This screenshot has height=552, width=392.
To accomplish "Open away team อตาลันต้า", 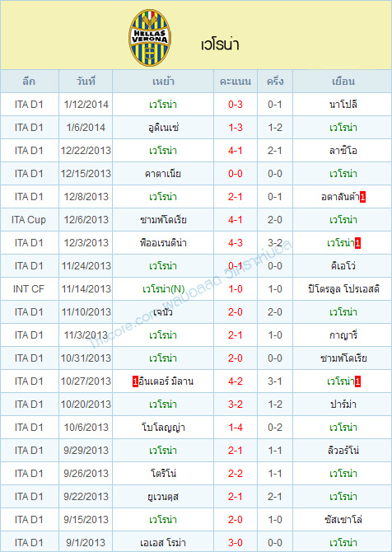I will tap(340, 197).
